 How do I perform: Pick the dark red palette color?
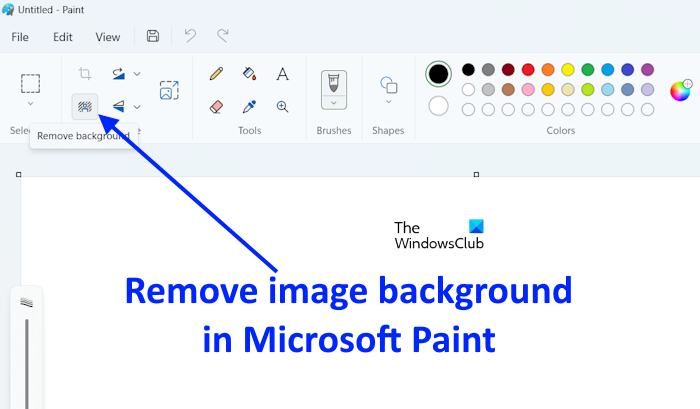(508, 70)
